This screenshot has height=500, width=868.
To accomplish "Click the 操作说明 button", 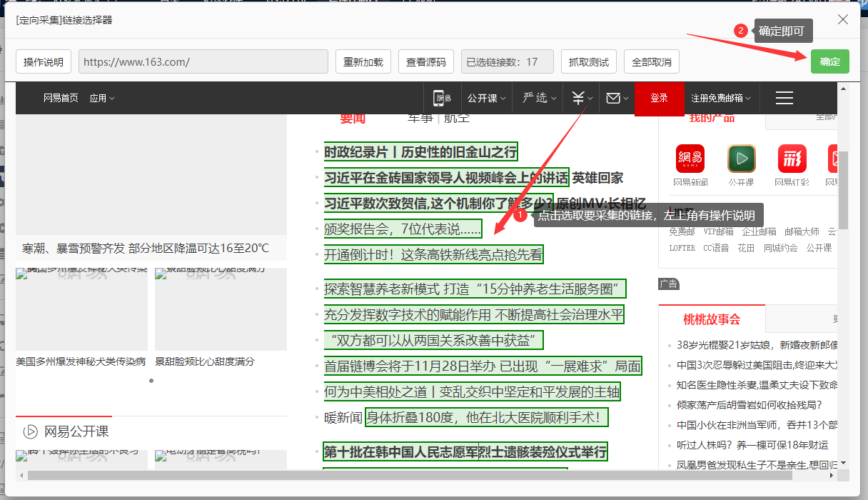I will coord(44,61).
